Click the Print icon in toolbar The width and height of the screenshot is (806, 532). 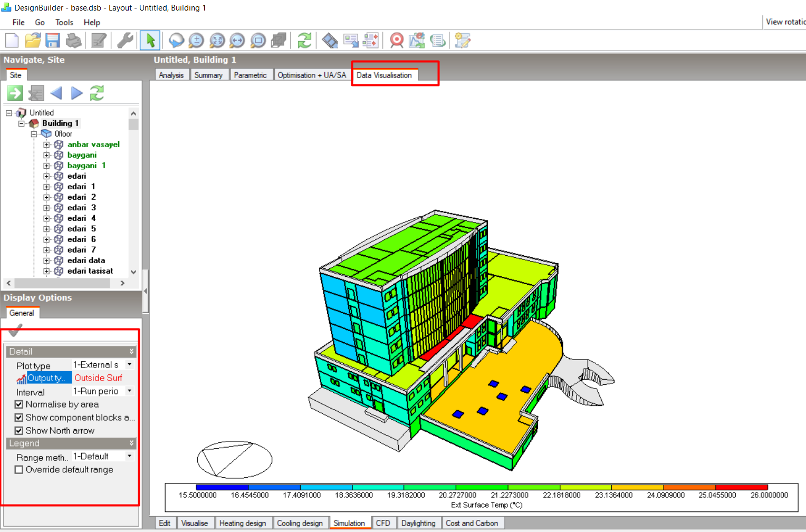coord(74,41)
